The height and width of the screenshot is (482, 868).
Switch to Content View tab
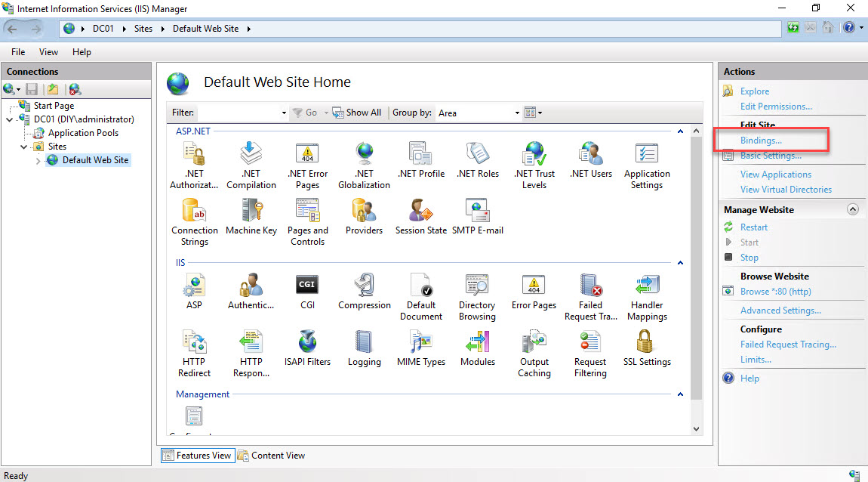click(x=272, y=456)
